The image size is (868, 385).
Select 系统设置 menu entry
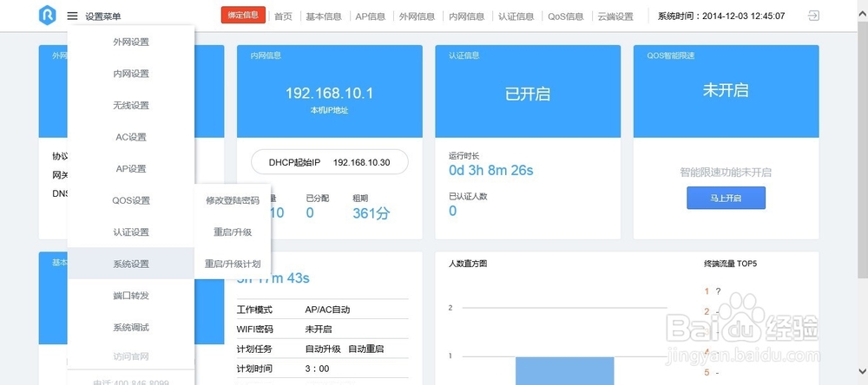tap(131, 264)
